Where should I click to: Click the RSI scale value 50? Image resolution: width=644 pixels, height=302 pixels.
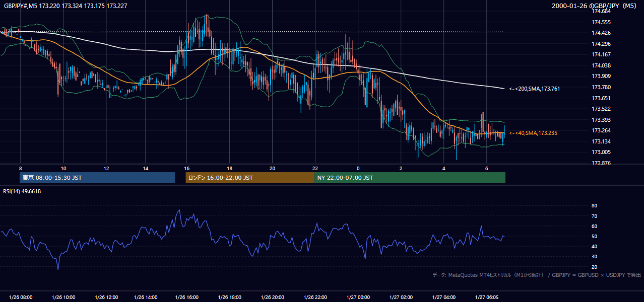tap(595, 236)
